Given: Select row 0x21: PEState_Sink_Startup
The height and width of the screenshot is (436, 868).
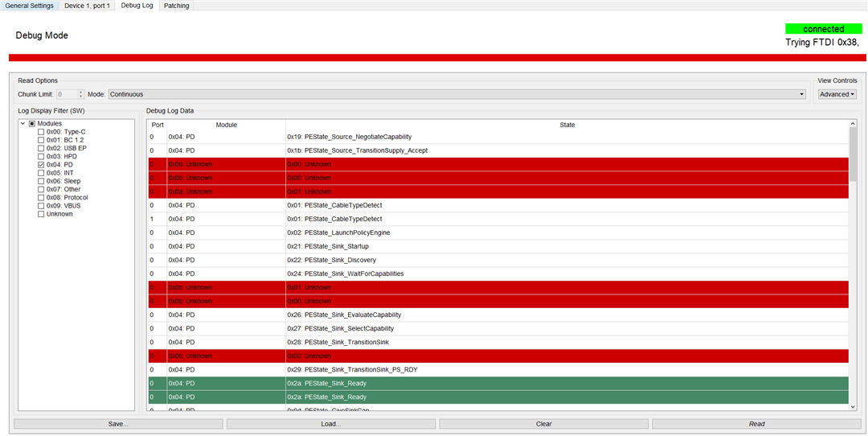Looking at the screenshot, I should point(498,246).
